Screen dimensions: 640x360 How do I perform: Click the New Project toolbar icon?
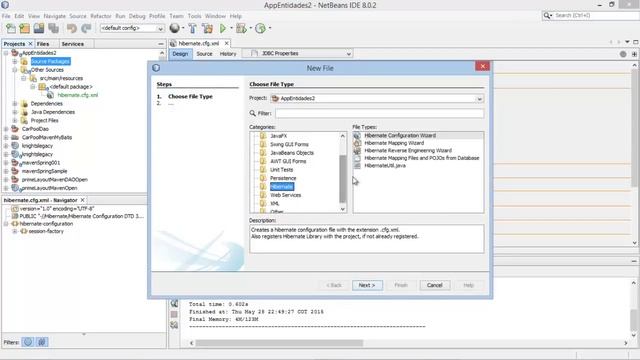point(25,28)
